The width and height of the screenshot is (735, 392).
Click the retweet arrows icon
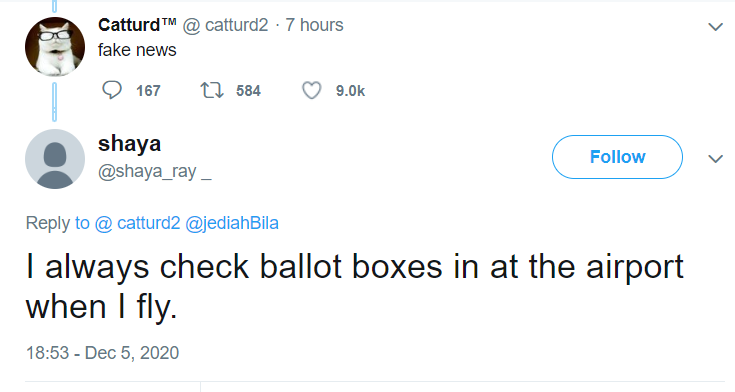[212, 90]
